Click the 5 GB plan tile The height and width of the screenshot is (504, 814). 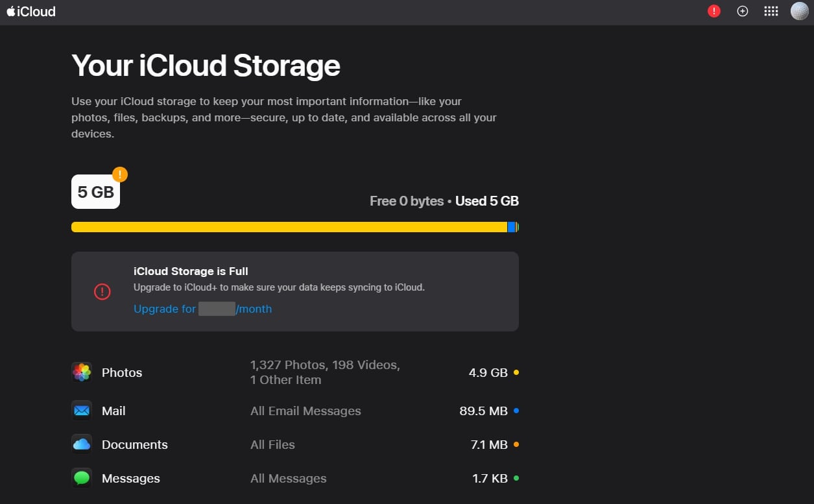point(95,192)
